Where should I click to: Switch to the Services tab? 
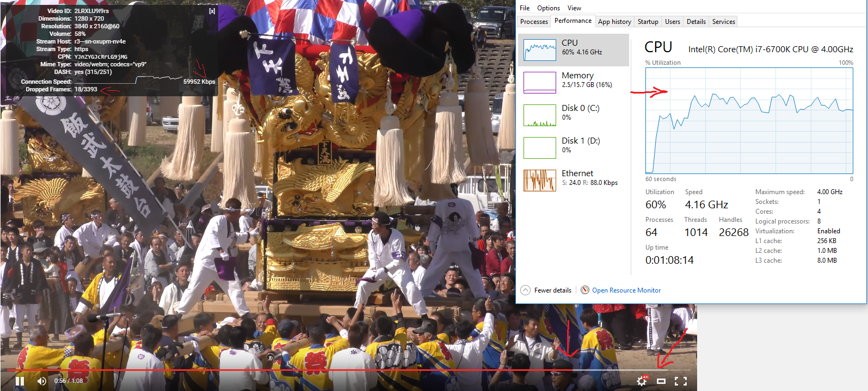724,22
